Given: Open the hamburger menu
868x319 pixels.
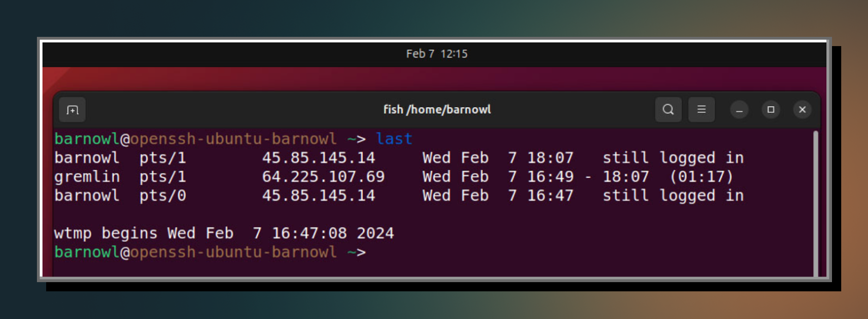Looking at the screenshot, I should coord(701,110).
